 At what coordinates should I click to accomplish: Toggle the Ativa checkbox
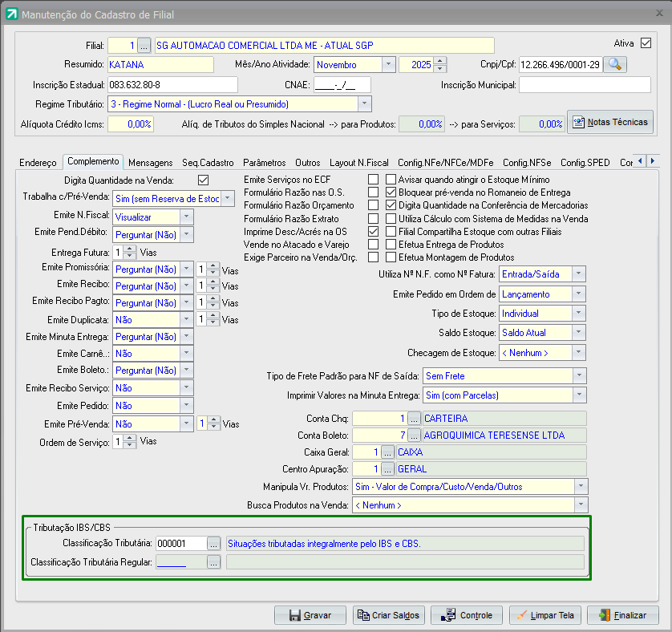tap(646, 43)
